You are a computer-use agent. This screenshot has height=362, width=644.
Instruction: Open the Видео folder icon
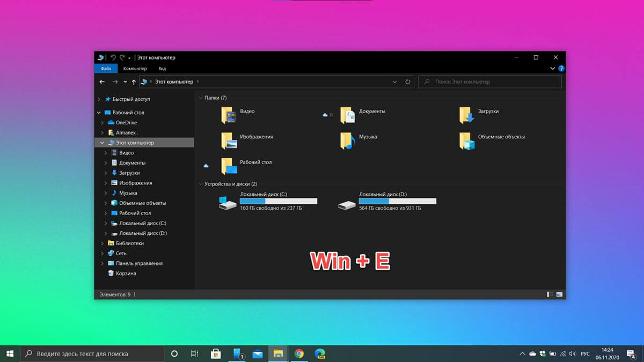pos(229,115)
